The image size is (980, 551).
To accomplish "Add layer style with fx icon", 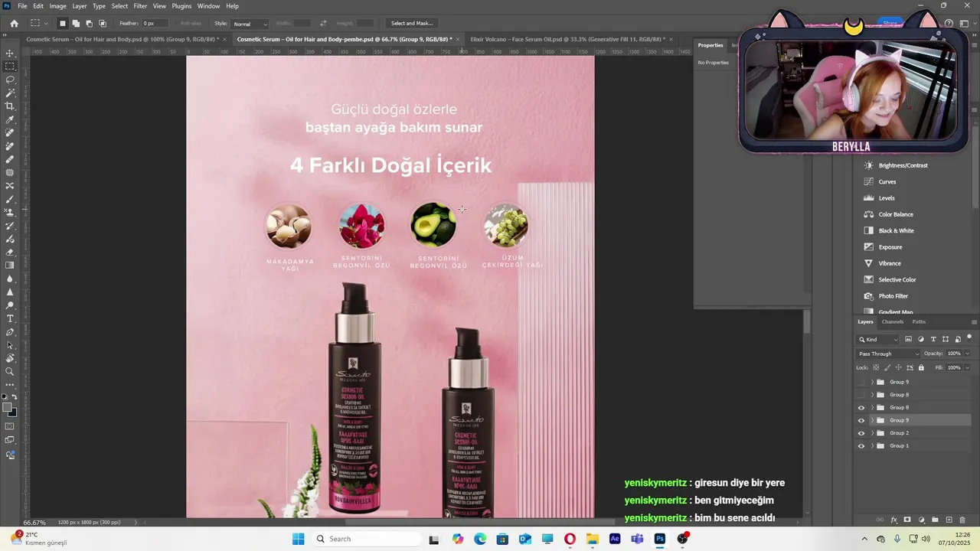I will 893,520.
